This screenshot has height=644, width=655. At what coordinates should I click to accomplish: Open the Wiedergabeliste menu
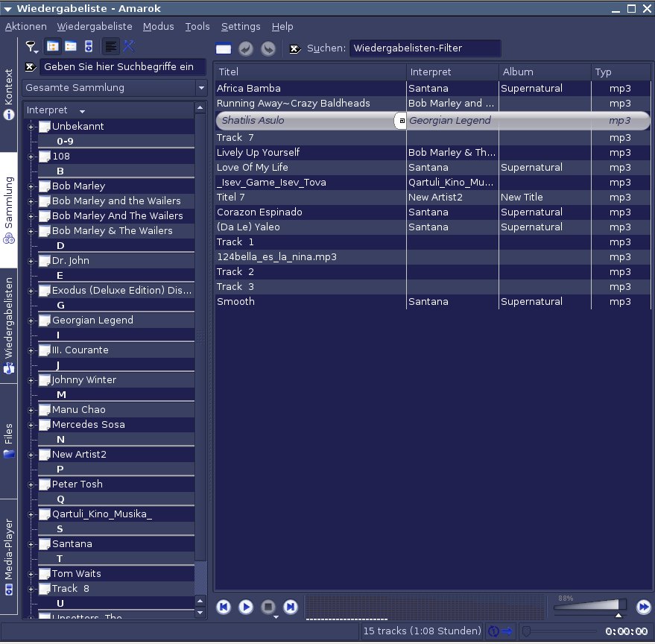click(x=95, y=27)
